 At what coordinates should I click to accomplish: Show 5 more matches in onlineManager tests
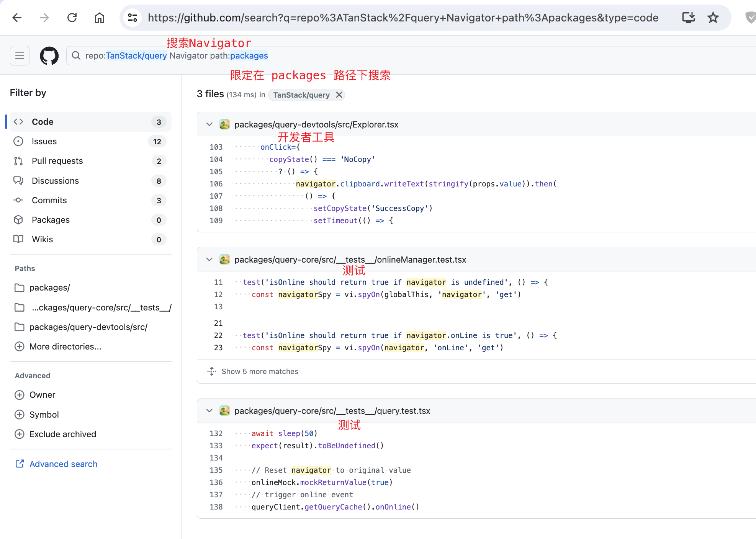[x=260, y=371]
